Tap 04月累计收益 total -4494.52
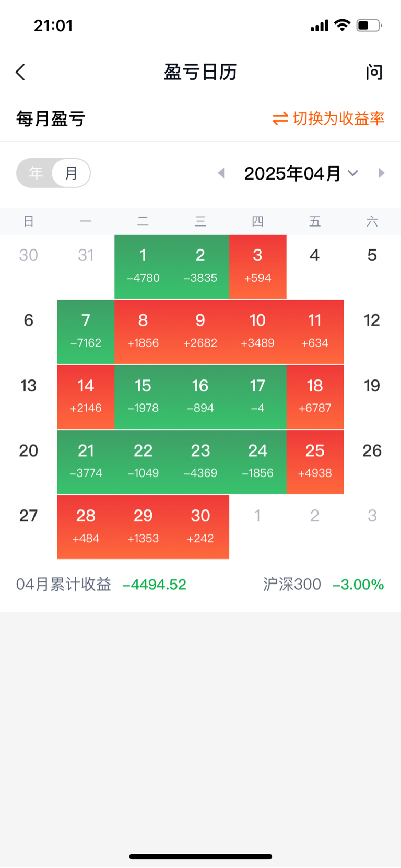401x868 pixels. pos(101,584)
